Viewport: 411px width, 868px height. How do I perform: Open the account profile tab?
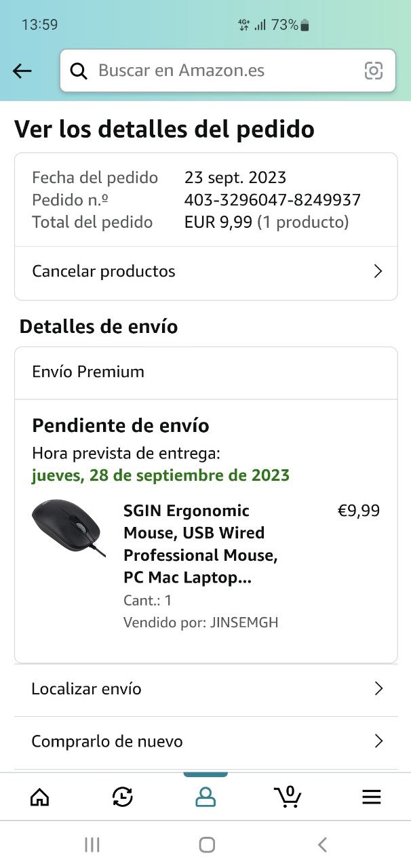205,797
